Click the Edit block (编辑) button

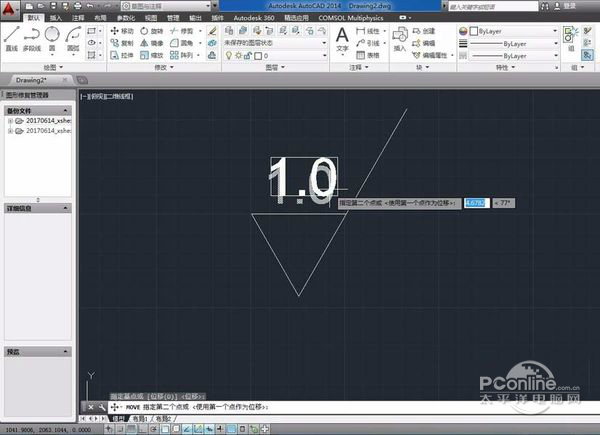coord(424,43)
